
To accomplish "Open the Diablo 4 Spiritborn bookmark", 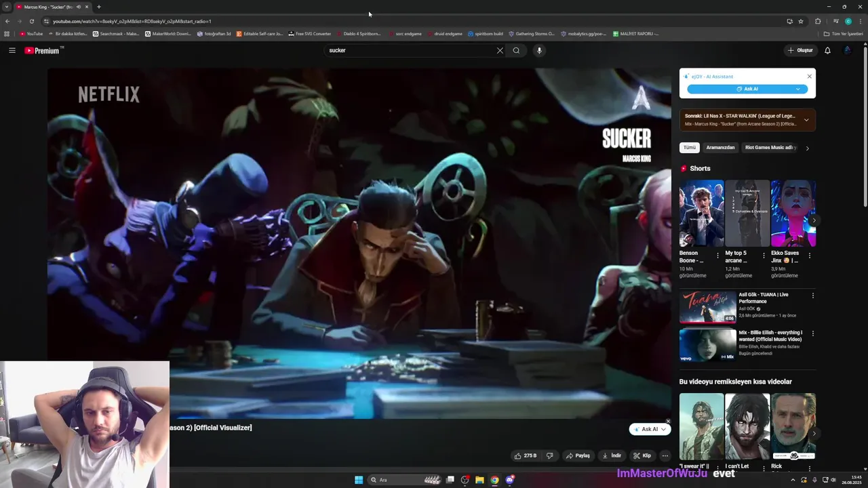I will point(359,33).
